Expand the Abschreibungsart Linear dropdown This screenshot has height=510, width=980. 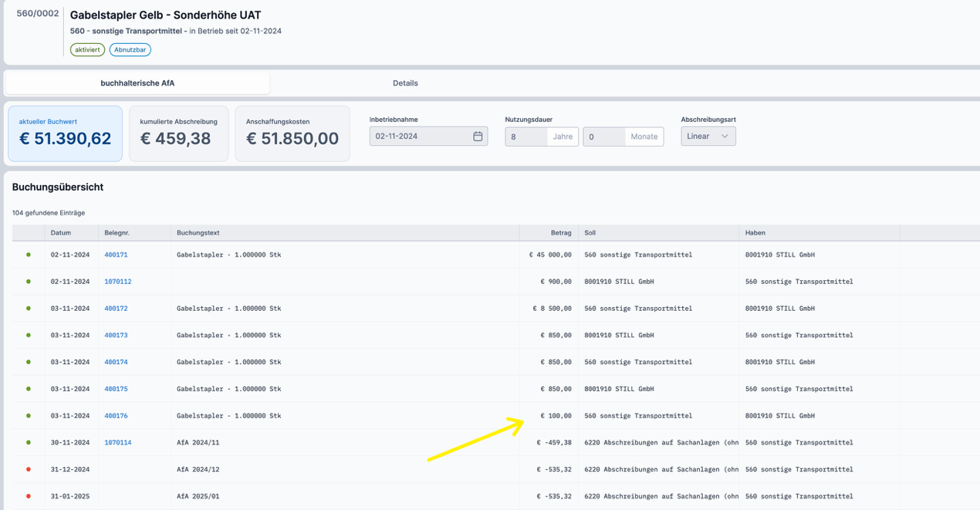pyautogui.click(x=708, y=137)
